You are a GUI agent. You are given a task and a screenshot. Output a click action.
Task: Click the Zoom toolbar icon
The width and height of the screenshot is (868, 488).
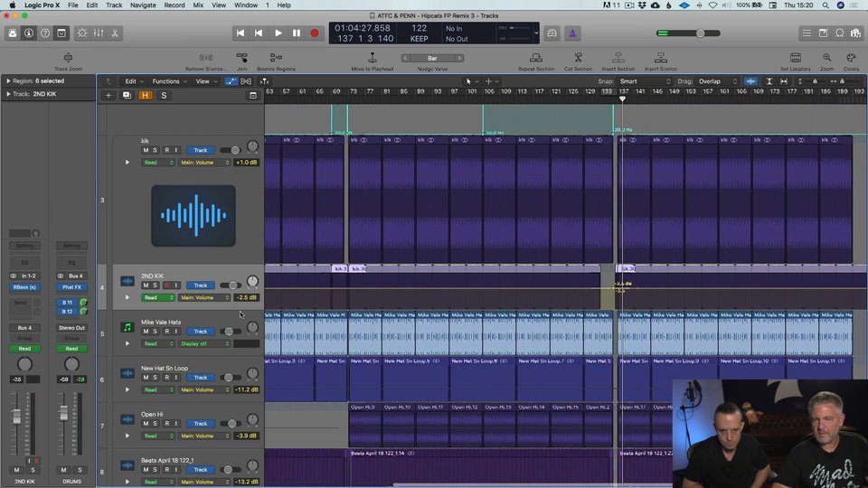[827, 58]
